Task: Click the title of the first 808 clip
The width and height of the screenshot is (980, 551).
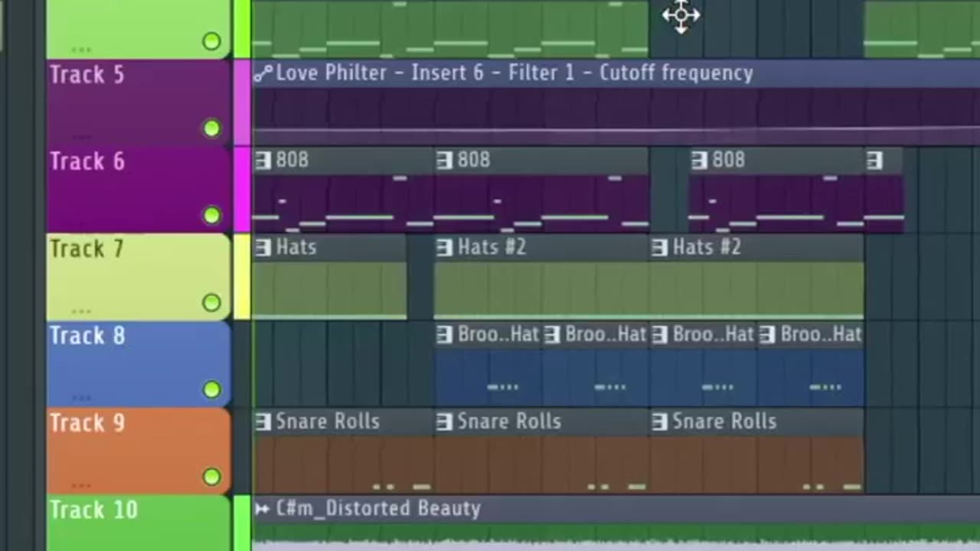Action: tap(292, 160)
